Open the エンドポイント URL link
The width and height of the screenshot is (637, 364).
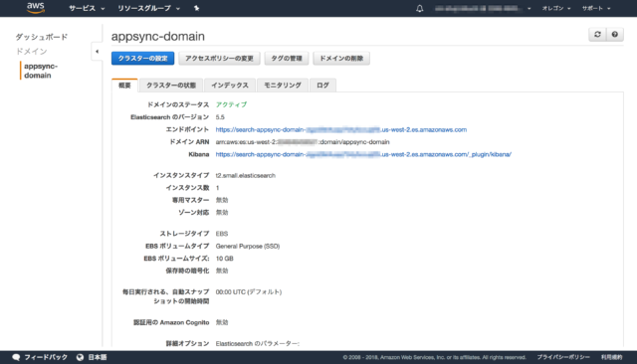click(x=340, y=130)
